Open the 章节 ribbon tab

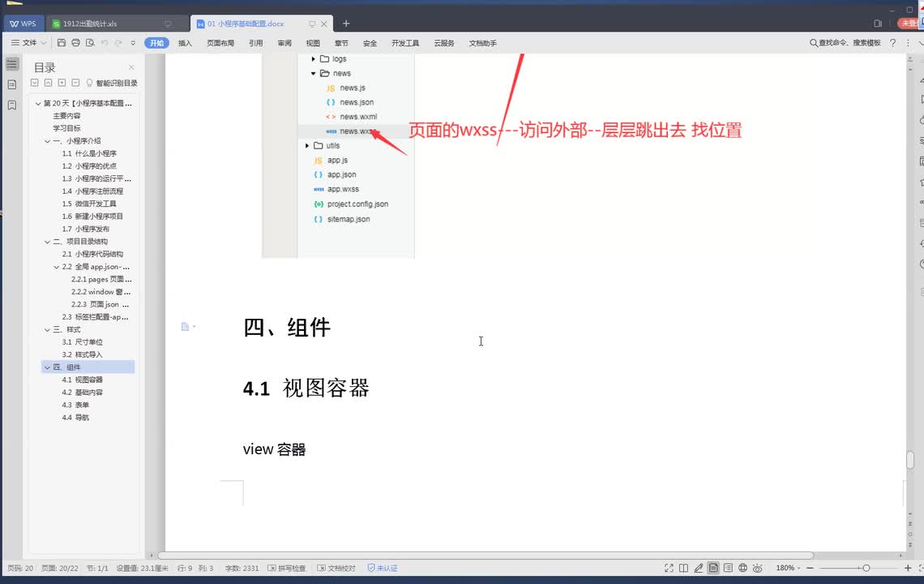point(341,43)
